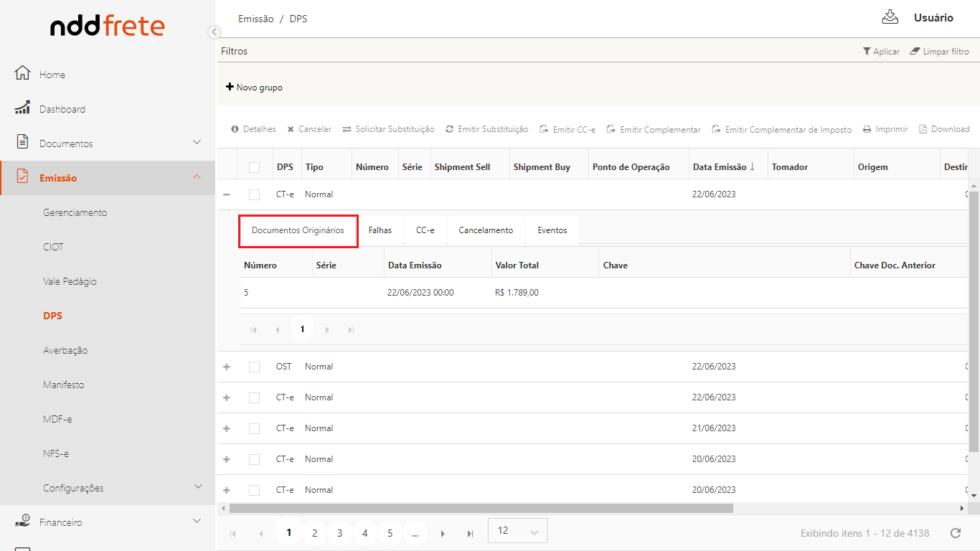Click Novo grupo to add filter group
Viewport: 980px width, 551px height.
pos(254,88)
